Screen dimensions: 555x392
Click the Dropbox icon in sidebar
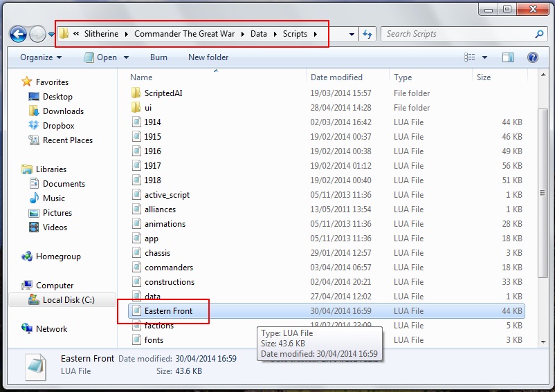pyautogui.click(x=34, y=126)
